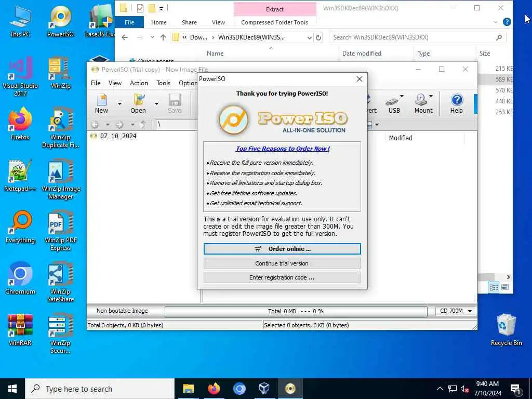Expand the forward history dropdown in PowerISO
Image resolution: width=532 pixels, height=399 pixels.
click(132, 125)
